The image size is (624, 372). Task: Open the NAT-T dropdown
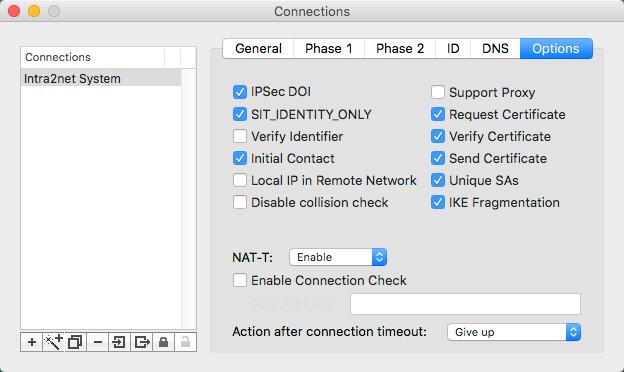[x=338, y=257]
